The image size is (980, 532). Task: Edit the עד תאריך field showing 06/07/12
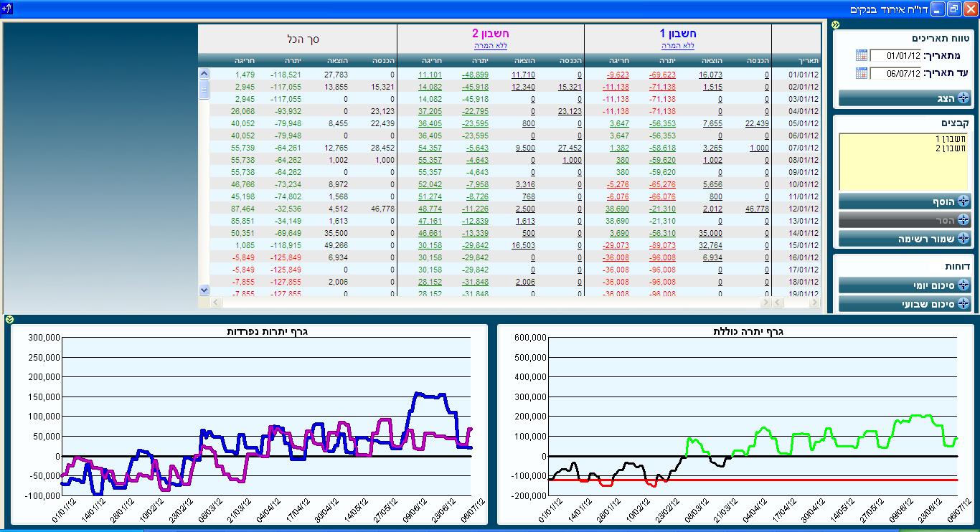click(x=895, y=73)
